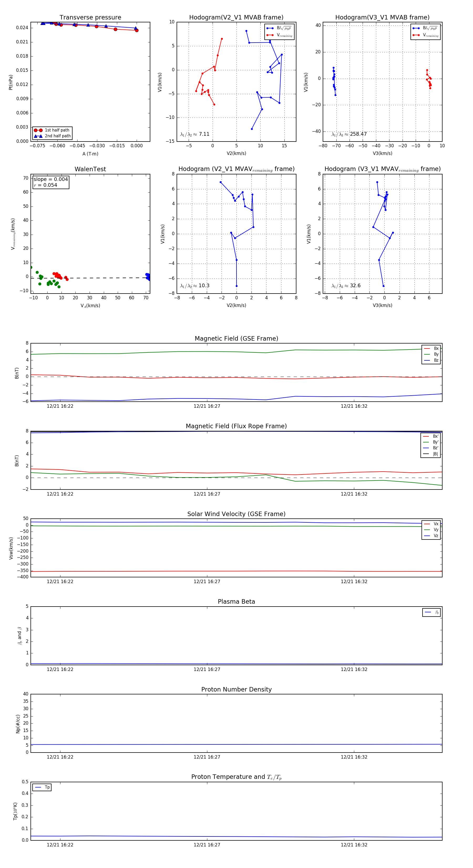Click the 'Np(#/cc)' axis label
473x868 pixels.
click(18, 724)
